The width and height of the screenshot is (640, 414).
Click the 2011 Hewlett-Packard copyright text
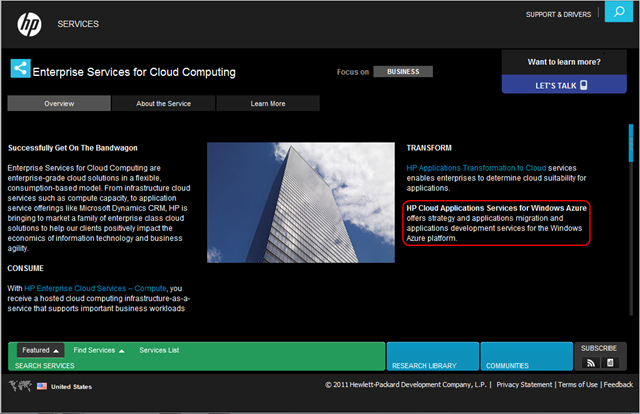pyautogui.click(x=406, y=385)
